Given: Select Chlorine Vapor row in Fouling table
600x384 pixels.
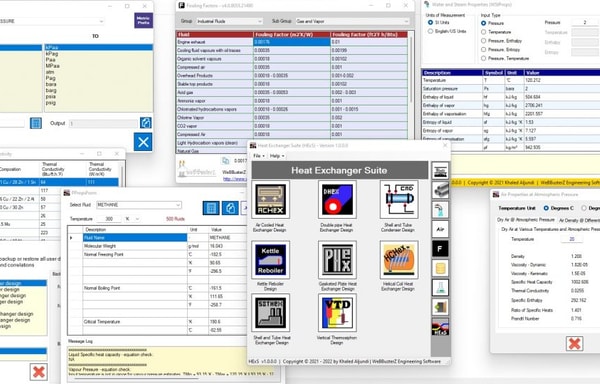Looking at the screenshot, I should click(x=292, y=118).
